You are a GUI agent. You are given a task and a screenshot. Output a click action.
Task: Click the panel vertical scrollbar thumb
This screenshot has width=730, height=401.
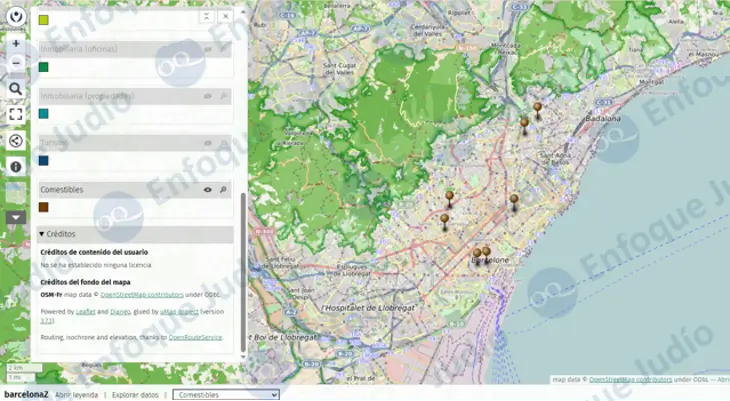tap(243, 272)
